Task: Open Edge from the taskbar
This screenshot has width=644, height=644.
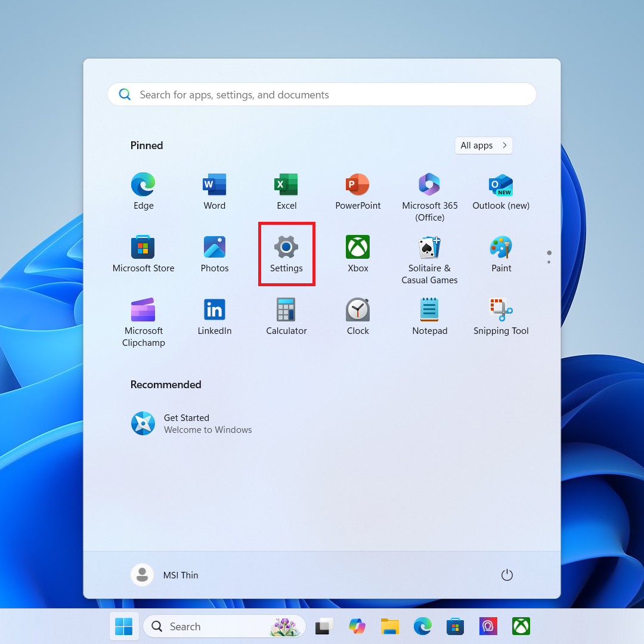Action: tap(423, 626)
